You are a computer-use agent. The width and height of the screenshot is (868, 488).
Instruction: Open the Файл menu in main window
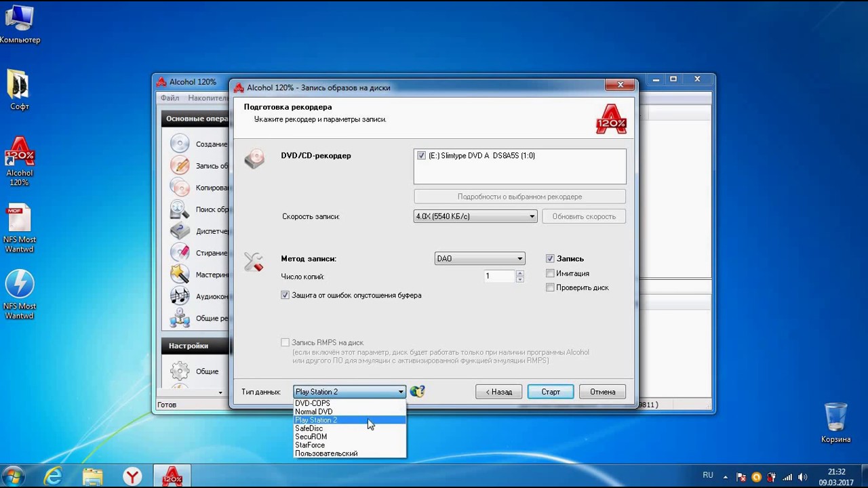pyautogui.click(x=170, y=98)
